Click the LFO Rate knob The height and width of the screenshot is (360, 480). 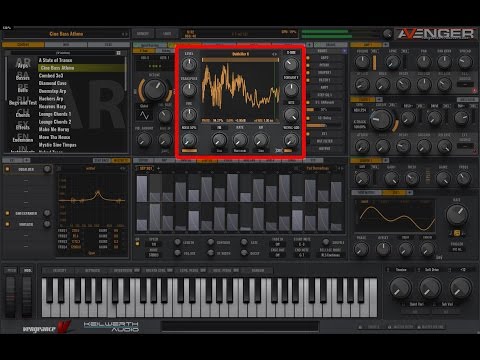pyautogui.click(x=457, y=215)
